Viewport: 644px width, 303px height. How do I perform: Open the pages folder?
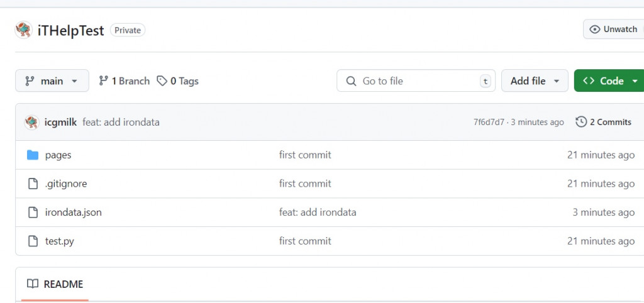click(x=58, y=155)
